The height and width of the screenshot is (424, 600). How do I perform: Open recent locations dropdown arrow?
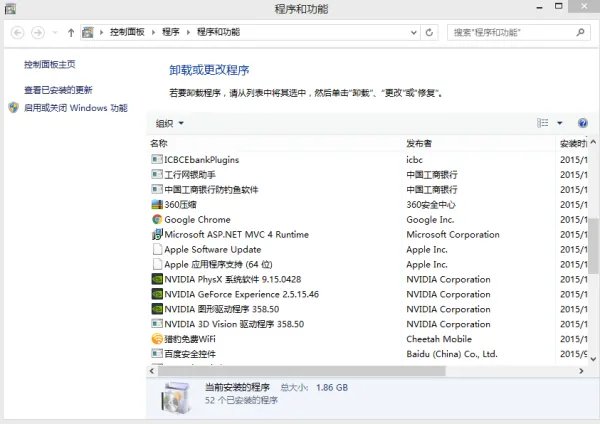pyautogui.click(x=55, y=33)
